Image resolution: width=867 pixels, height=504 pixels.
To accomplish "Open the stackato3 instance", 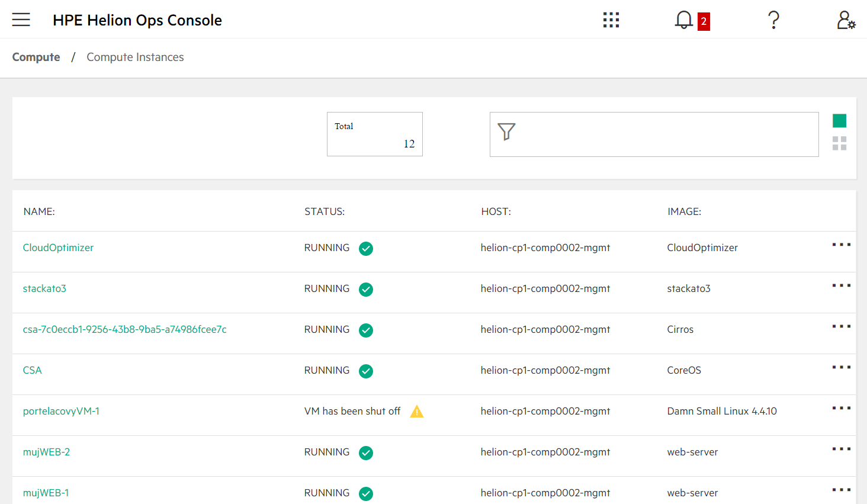I will [44, 288].
